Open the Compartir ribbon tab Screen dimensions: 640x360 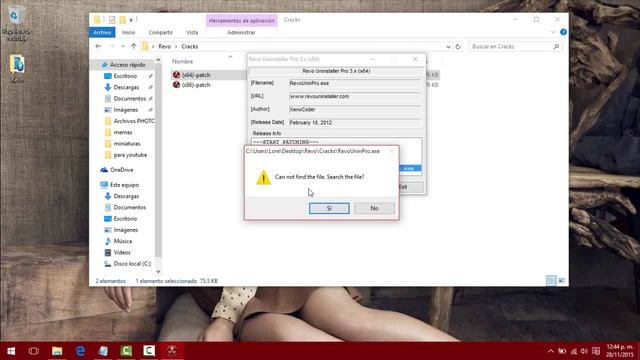(x=160, y=32)
